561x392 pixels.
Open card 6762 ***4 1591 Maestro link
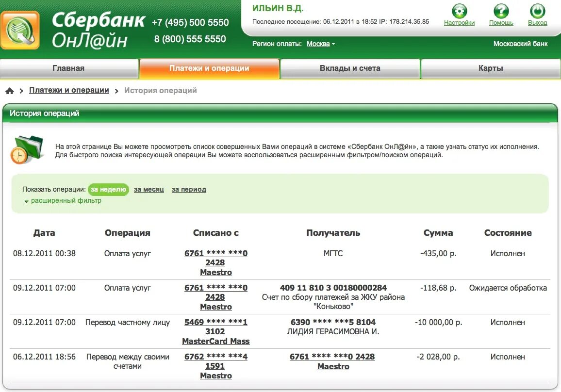(216, 366)
